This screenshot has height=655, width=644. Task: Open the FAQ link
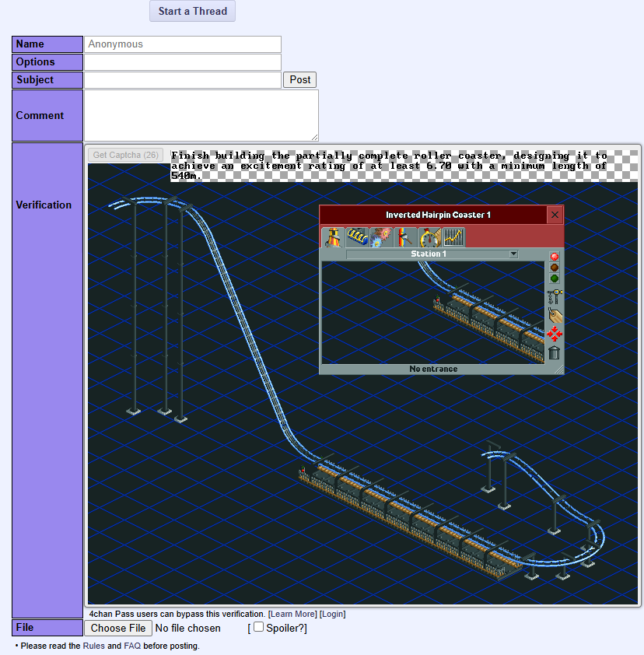click(132, 646)
